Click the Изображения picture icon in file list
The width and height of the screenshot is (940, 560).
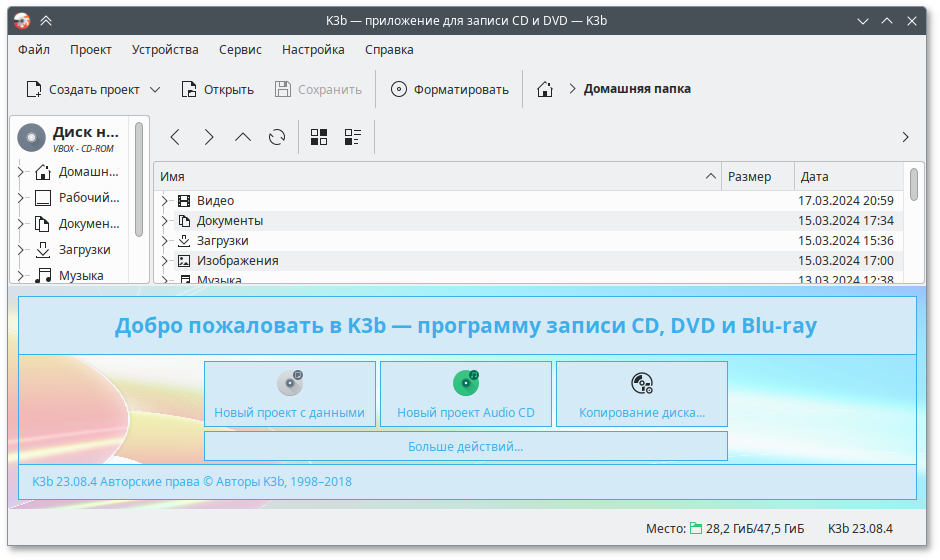tap(184, 261)
